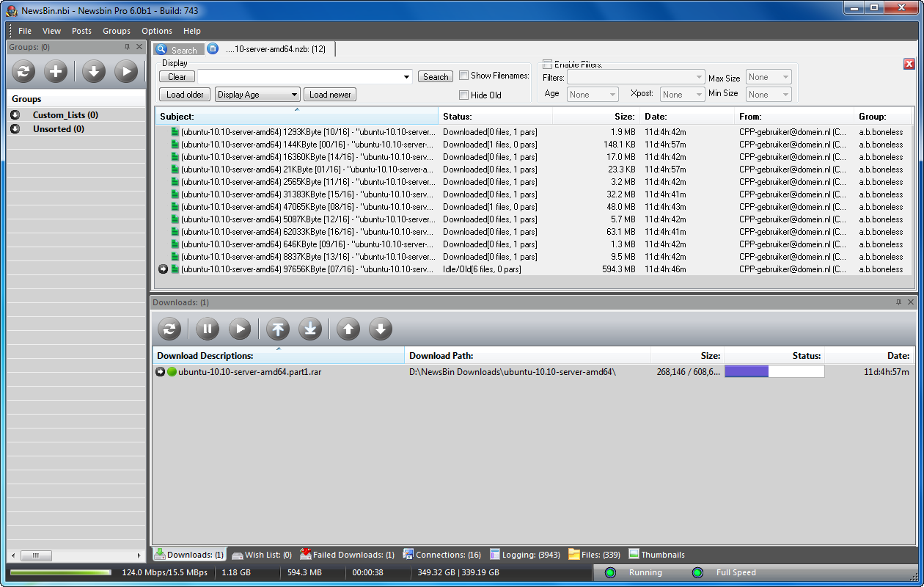
Task: Move download to bottom of list
Action: (x=310, y=329)
